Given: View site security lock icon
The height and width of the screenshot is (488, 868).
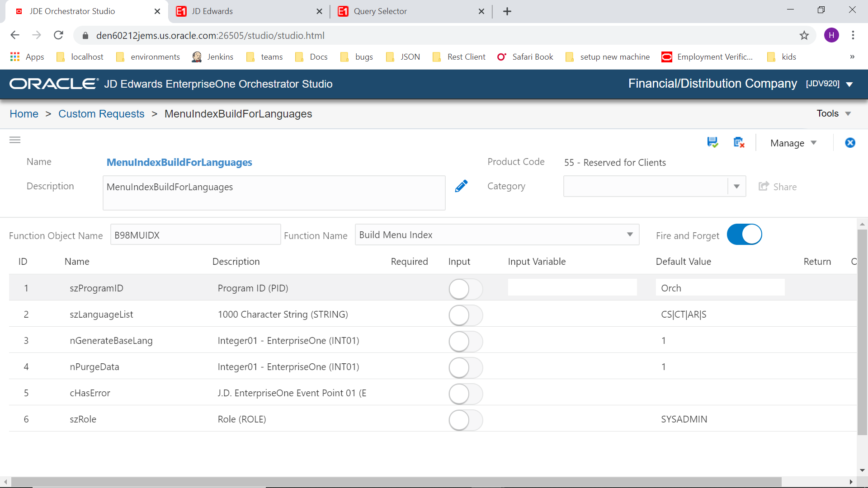Looking at the screenshot, I should coord(85,36).
